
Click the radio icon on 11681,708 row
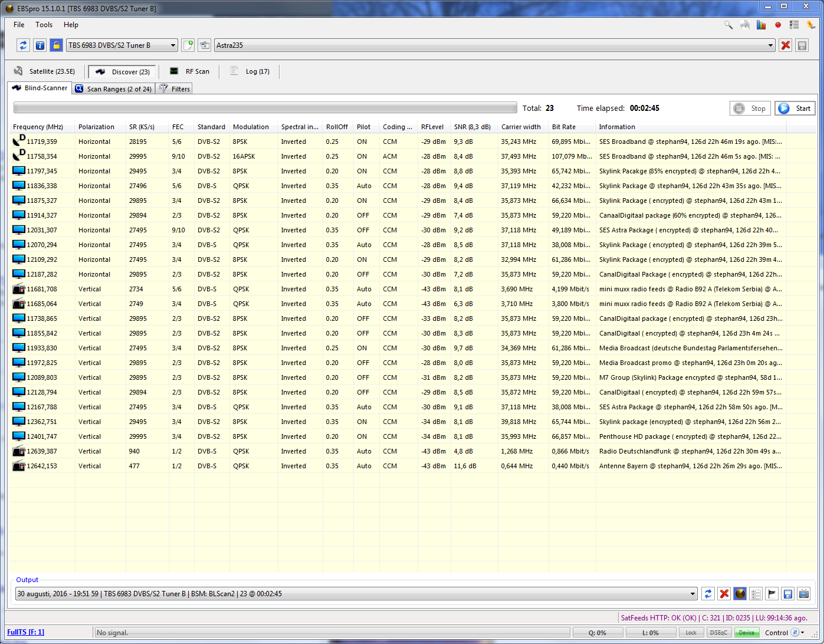(x=19, y=289)
